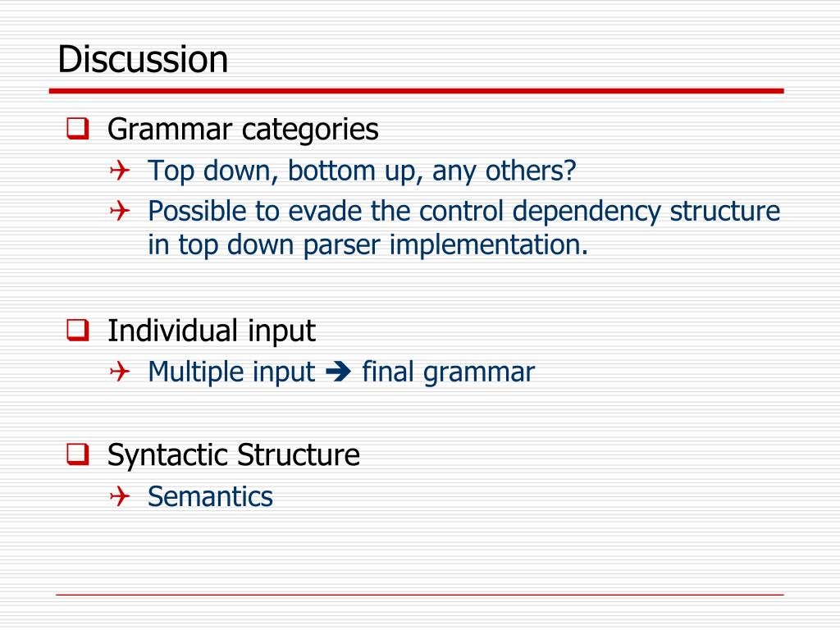Click the red checkbox bullet beside Individual input
Screen dimensions: 840x630
[78, 330]
